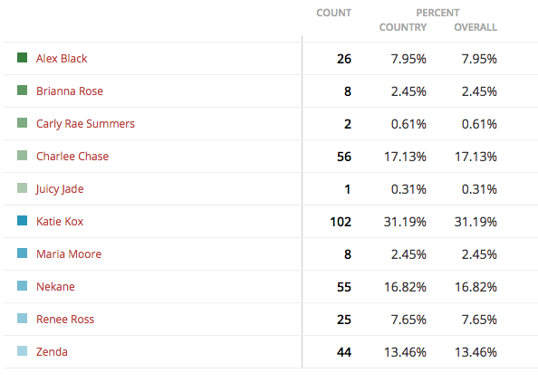Click the Carly Rae Summers name
The image size is (538, 392).
click(85, 124)
